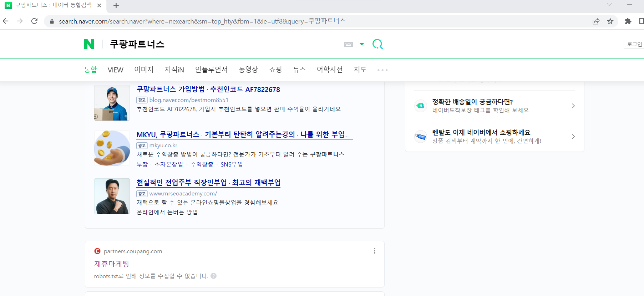Click 광고 badge on blog.naver.com result
The width and height of the screenshot is (644, 296).
142,100
